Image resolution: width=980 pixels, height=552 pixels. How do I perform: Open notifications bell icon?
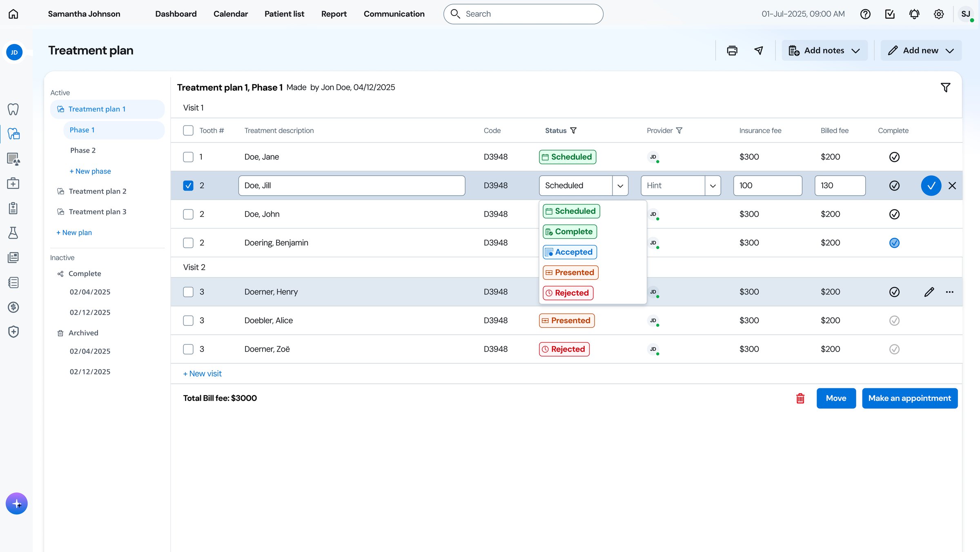(914, 14)
